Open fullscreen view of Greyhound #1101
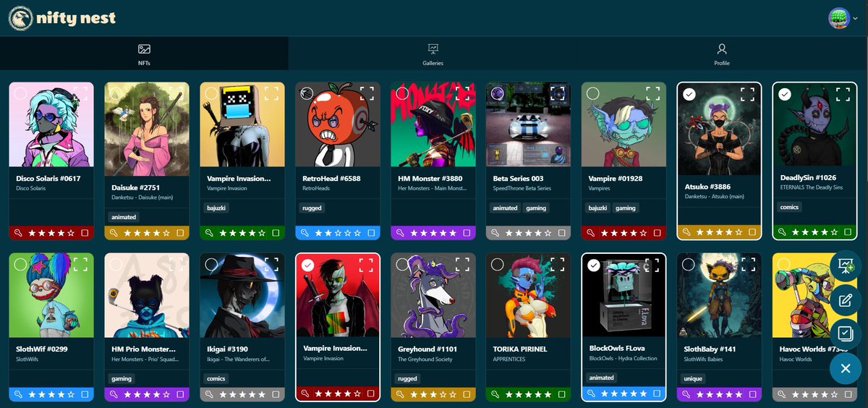868x408 pixels. coord(462,264)
